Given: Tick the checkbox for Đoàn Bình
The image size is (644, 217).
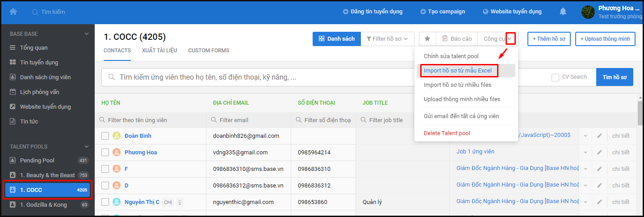Looking at the screenshot, I should [x=105, y=136].
